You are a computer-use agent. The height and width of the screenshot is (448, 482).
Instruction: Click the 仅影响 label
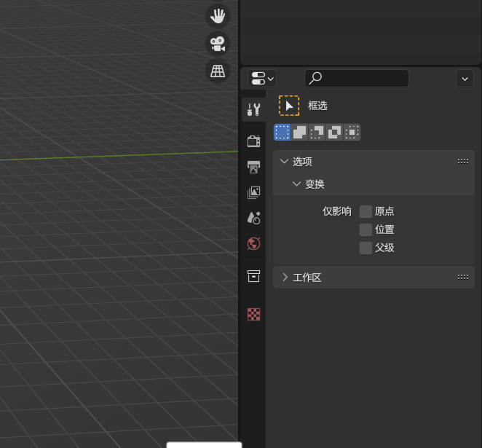[x=337, y=211]
